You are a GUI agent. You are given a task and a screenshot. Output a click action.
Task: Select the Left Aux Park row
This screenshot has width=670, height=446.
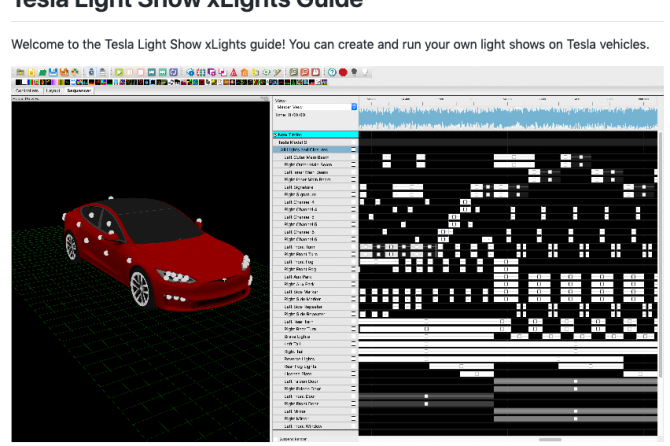(315, 277)
